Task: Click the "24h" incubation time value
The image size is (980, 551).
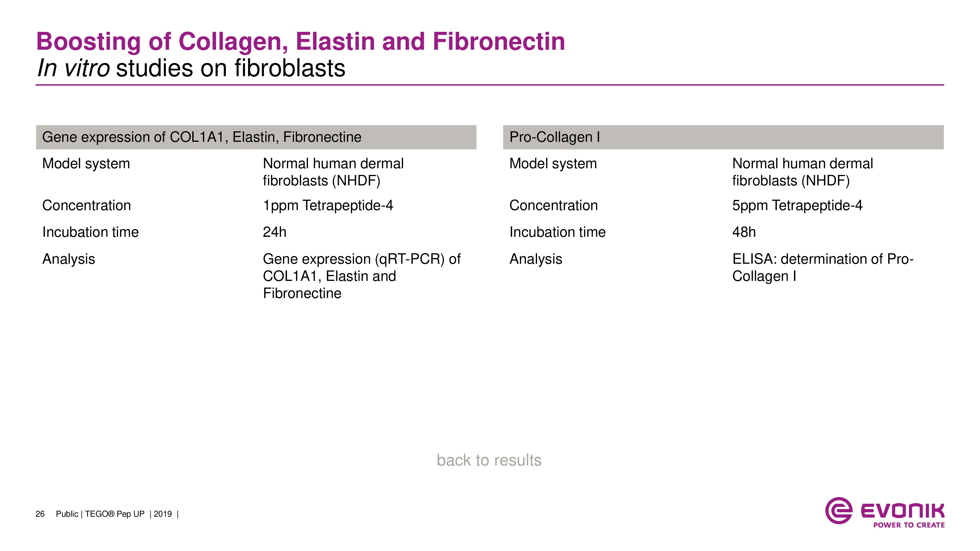Action: point(274,232)
